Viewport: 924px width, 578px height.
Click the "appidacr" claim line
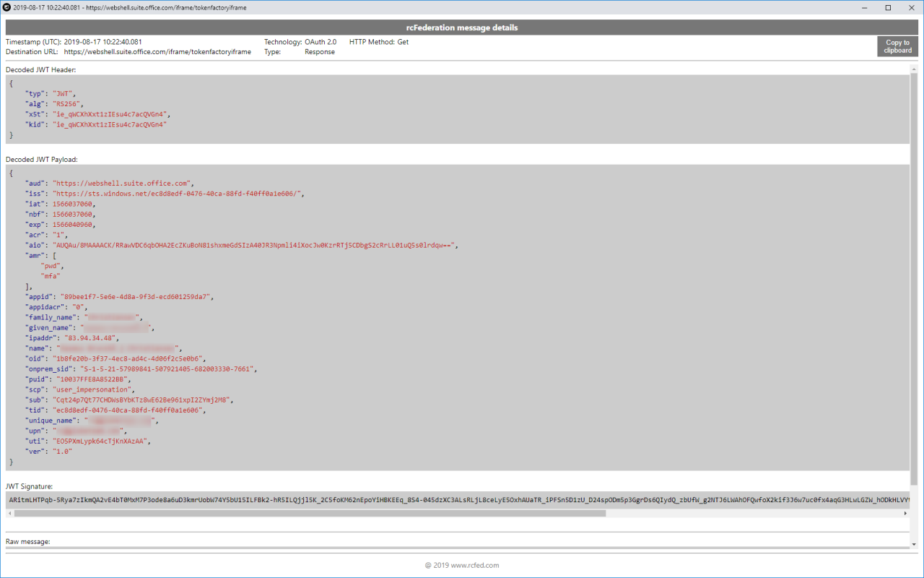pyautogui.click(x=56, y=306)
